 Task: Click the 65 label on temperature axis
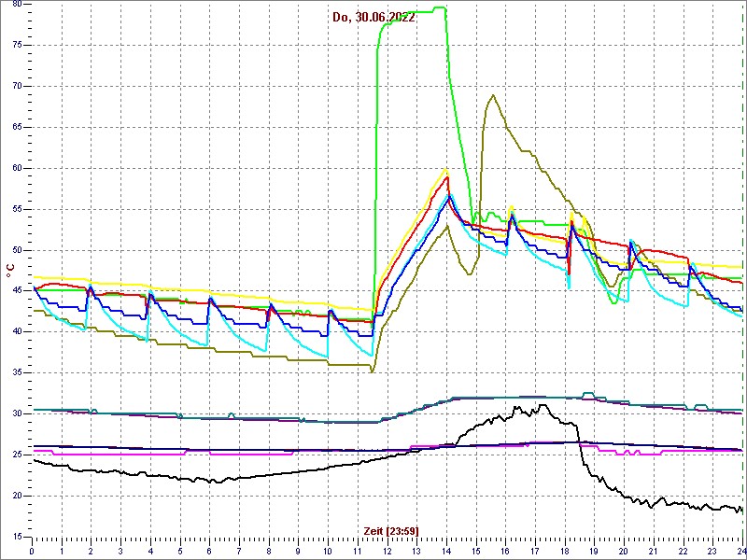tap(16, 127)
